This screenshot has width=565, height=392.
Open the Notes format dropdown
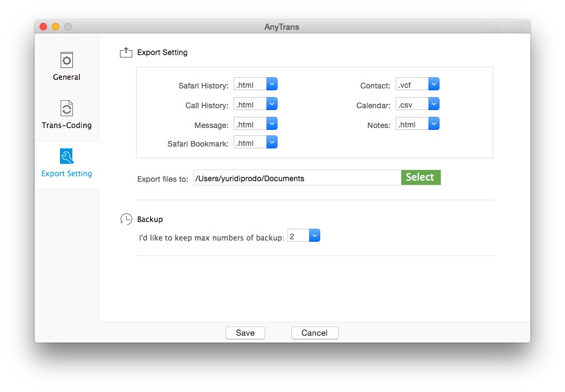pyautogui.click(x=417, y=124)
